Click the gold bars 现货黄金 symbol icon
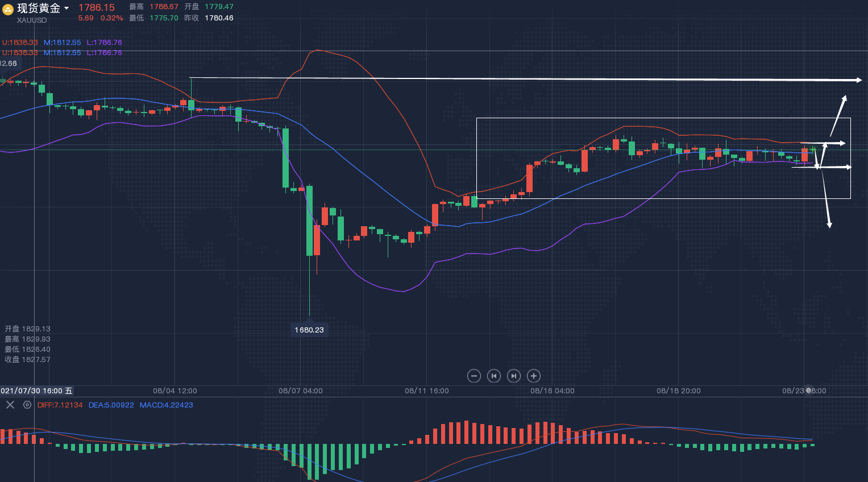 tap(8, 9)
